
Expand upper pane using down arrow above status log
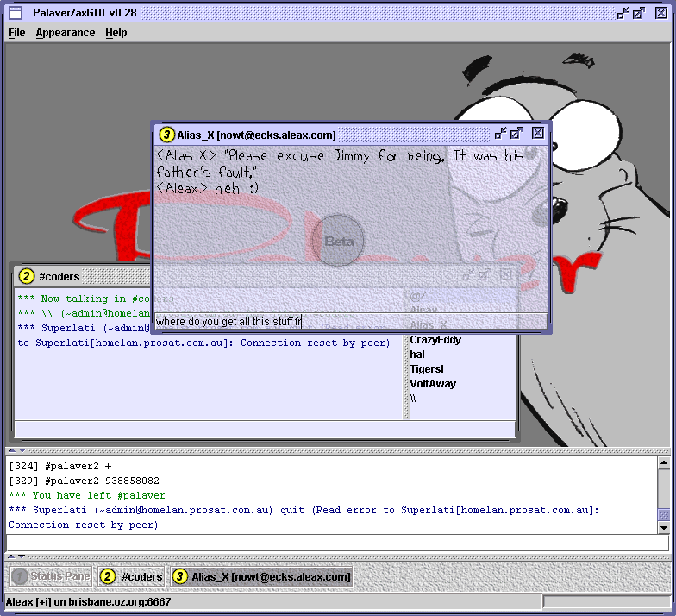tap(22, 450)
